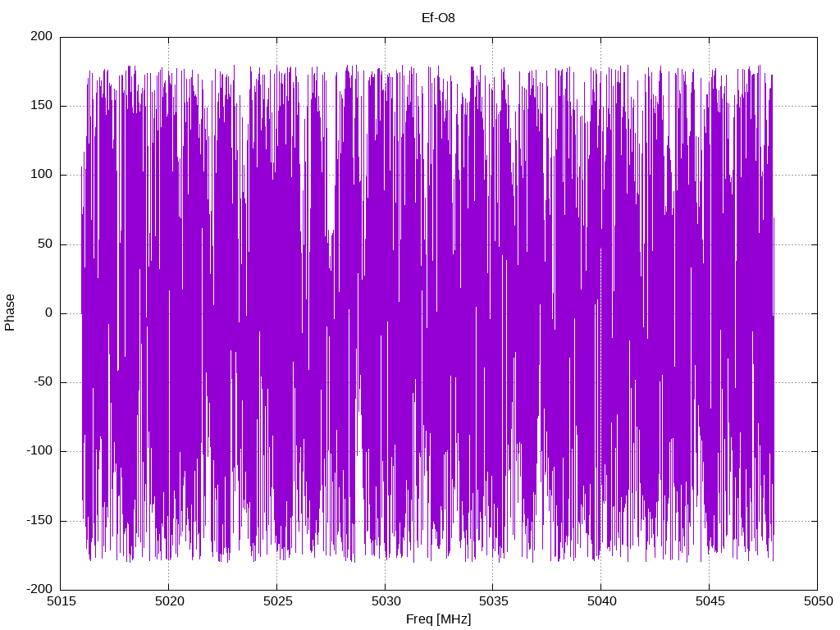
Task: Click the x-axis tick label 5040
Action: [601, 601]
